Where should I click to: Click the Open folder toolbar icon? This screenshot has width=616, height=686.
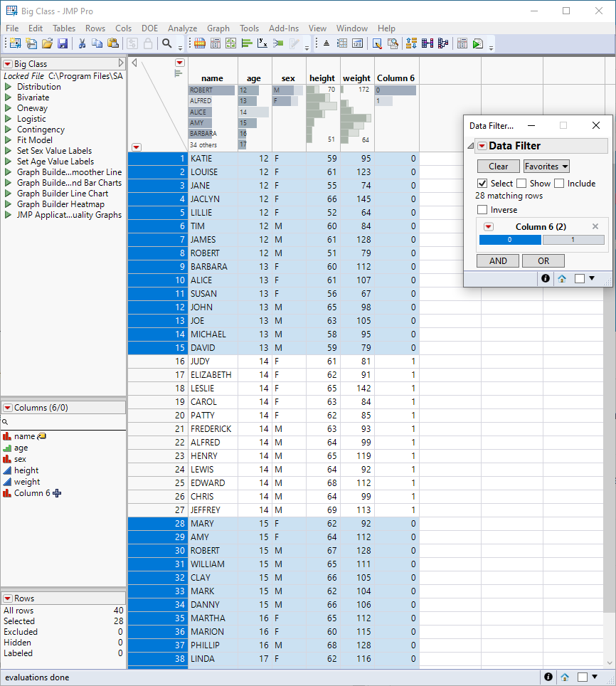[x=47, y=44]
